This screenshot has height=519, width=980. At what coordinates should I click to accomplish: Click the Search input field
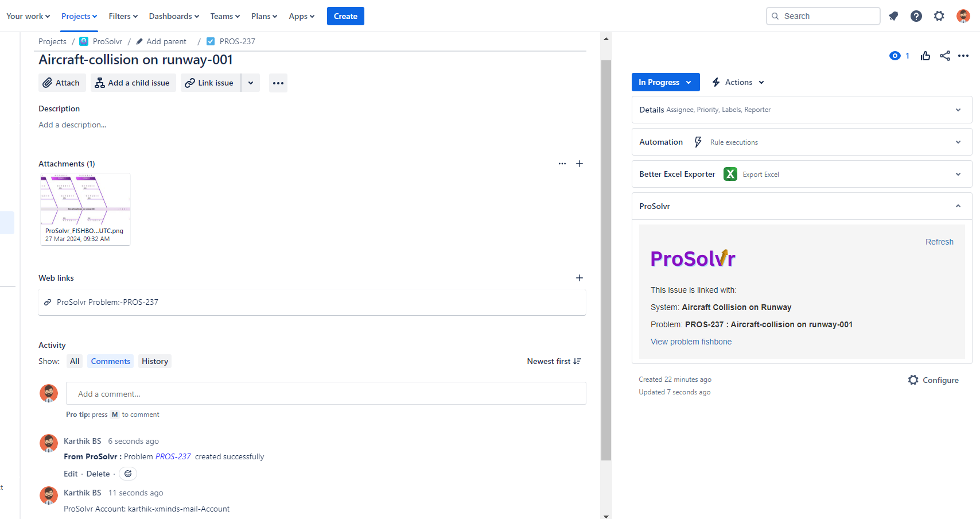click(x=823, y=16)
